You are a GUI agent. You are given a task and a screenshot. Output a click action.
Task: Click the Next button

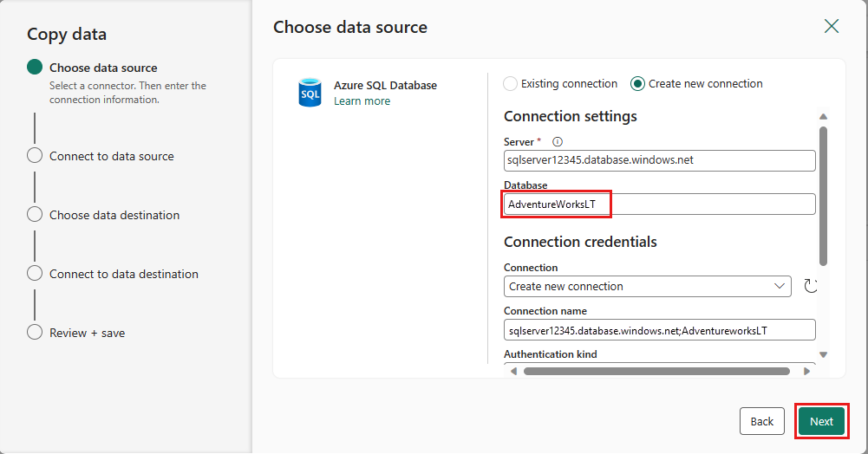pyautogui.click(x=821, y=421)
